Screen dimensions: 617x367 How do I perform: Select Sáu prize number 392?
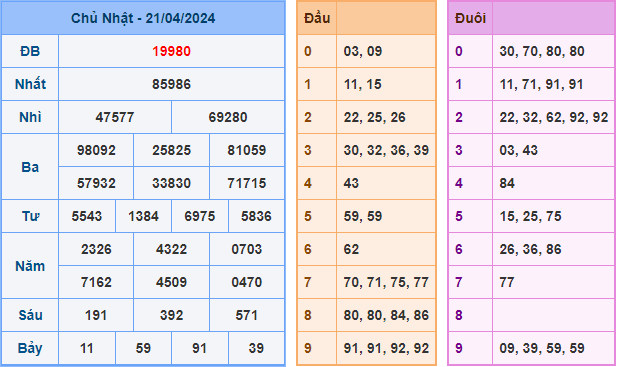(x=172, y=315)
